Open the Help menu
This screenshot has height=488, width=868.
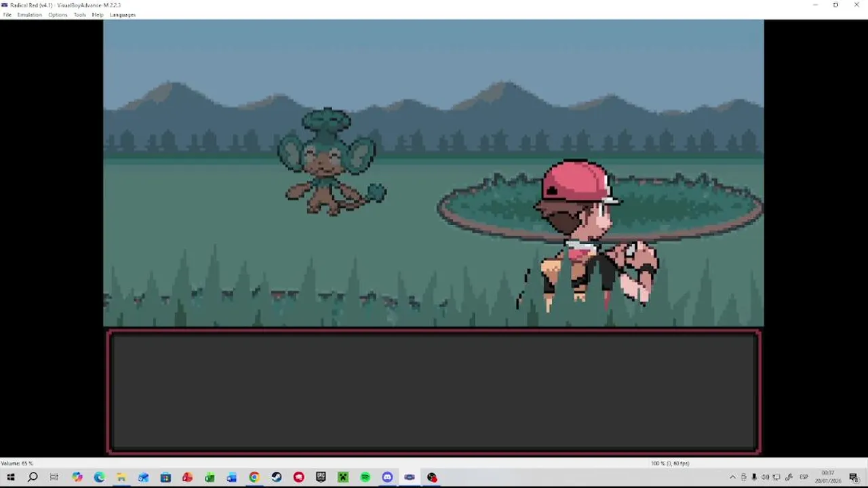click(x=98, y=15)
